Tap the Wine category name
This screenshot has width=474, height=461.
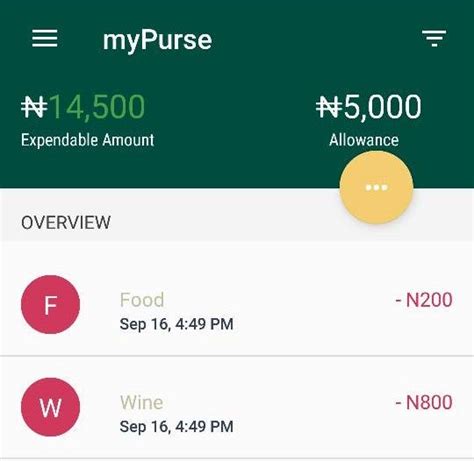pyautogui.click(x=142, y=402)
